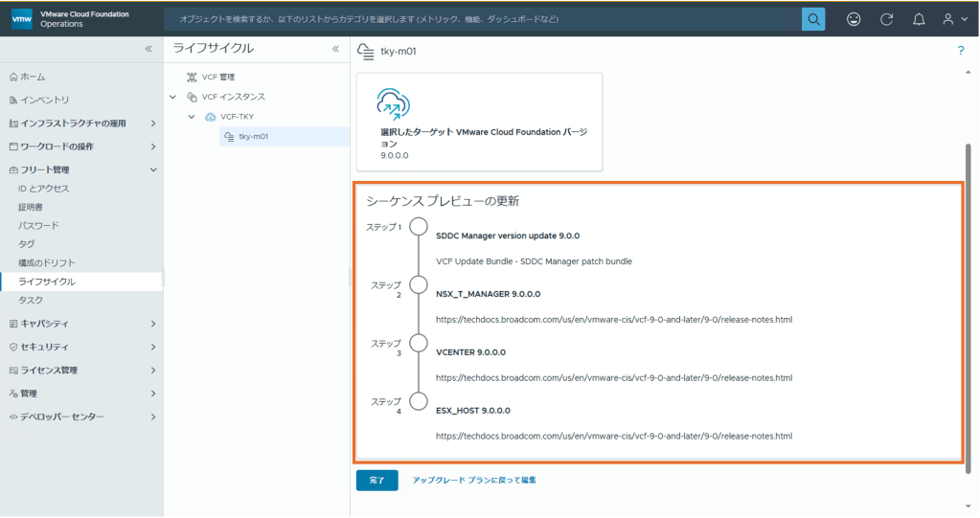Click the 9.0.0.0 target version value
This screenshot has height=518, width=980.
[x=395, y=155]
